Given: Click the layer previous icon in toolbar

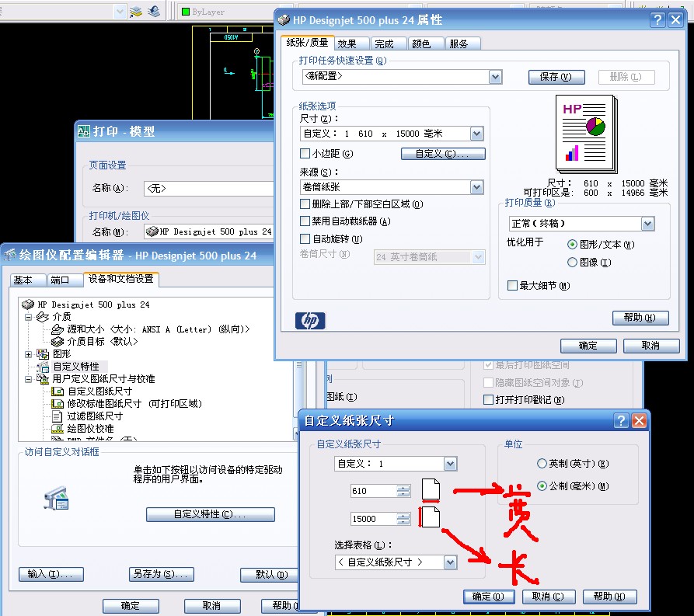Looking at the screenshot, I should 154,12.
